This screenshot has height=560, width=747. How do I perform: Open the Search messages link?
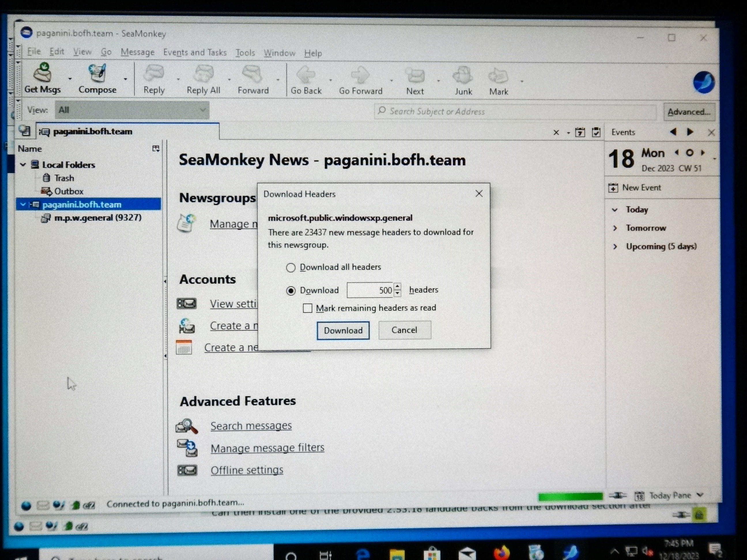[251, 426]
